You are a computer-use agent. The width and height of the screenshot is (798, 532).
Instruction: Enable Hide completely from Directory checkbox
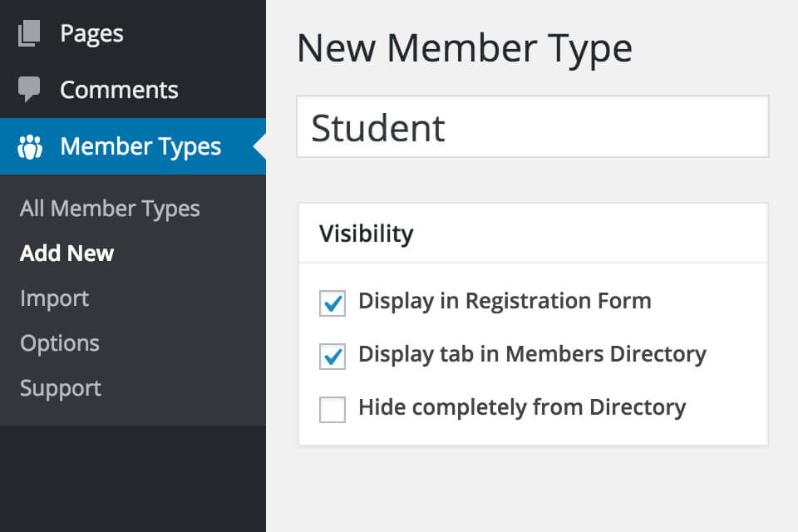pos(332,409)
